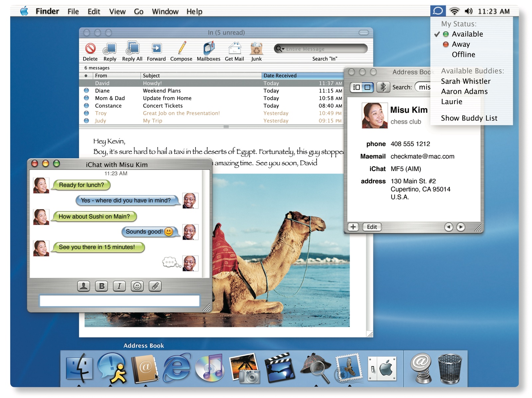Open System Preferences from the Dock
The image size is (532, 398).
pos(382,368)
